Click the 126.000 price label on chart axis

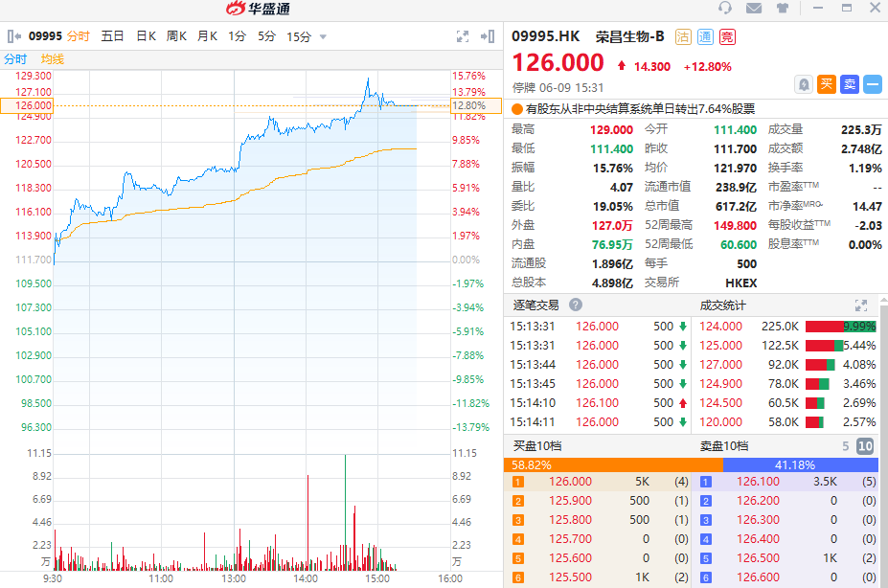point(26,106)
